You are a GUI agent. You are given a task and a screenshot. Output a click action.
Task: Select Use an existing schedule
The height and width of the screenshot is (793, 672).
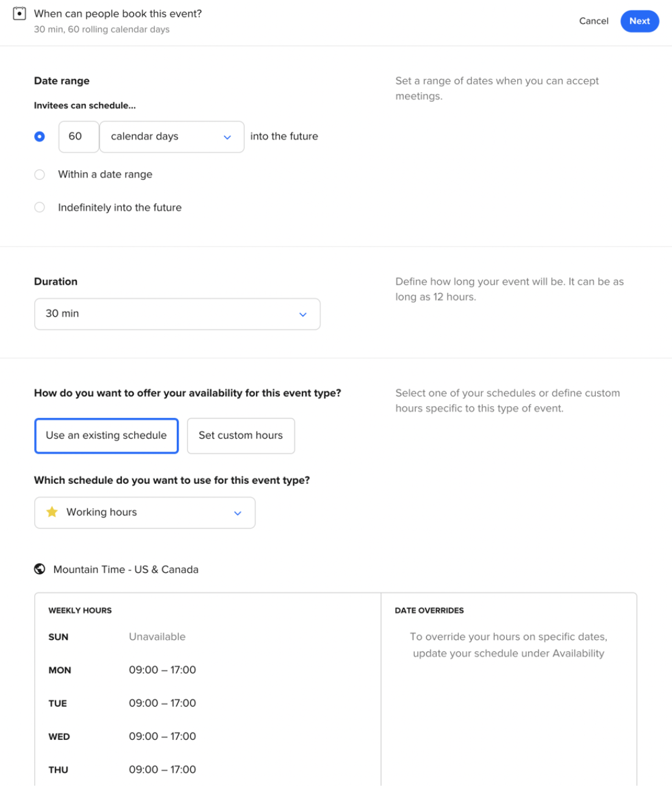(106, 436)
